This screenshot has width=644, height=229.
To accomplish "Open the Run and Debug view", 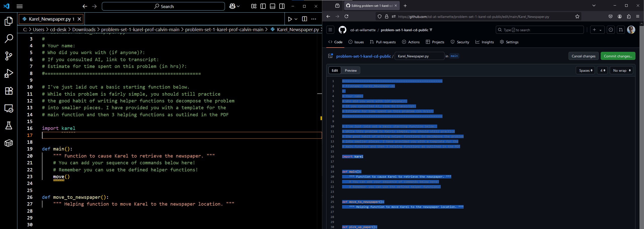I will [9, 73].
